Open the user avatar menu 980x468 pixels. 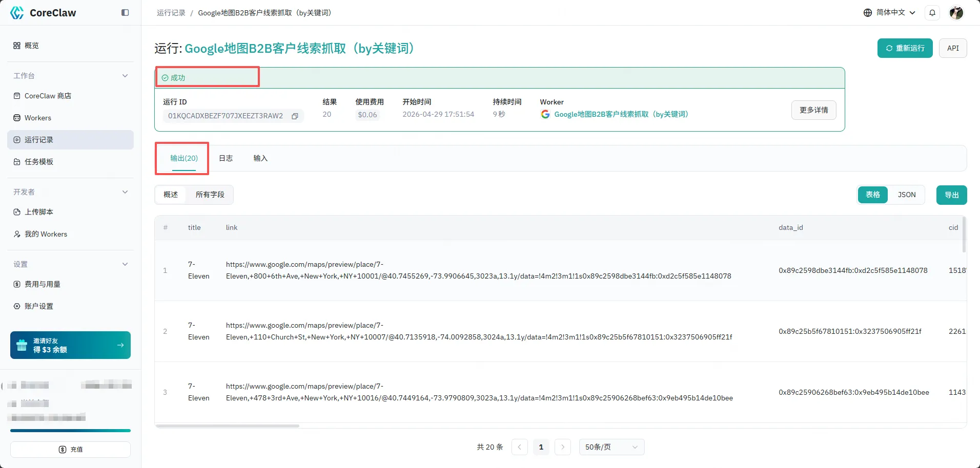pos(956,13)
